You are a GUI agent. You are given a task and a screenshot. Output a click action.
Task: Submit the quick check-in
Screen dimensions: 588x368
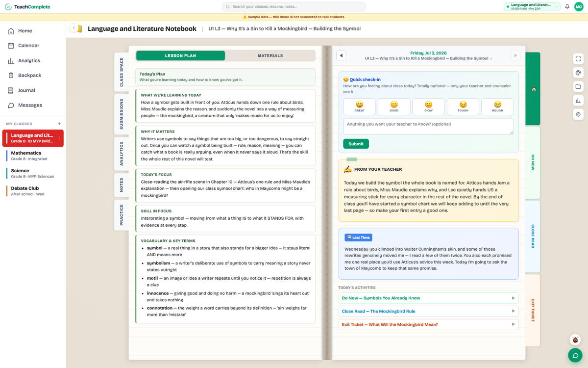pos(356,144)
